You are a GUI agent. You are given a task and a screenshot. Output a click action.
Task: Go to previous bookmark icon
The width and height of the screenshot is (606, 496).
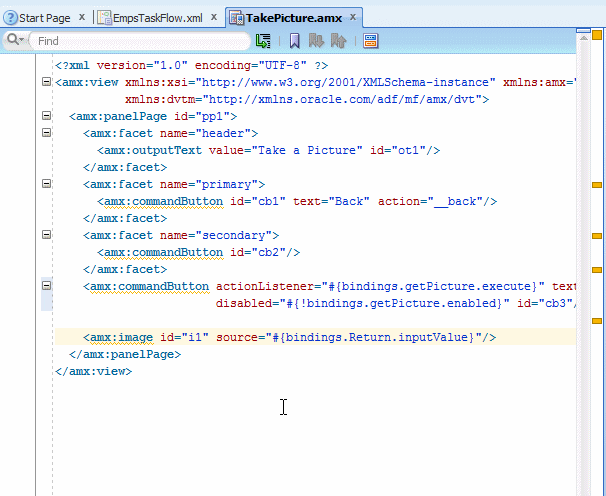point(339,41)
